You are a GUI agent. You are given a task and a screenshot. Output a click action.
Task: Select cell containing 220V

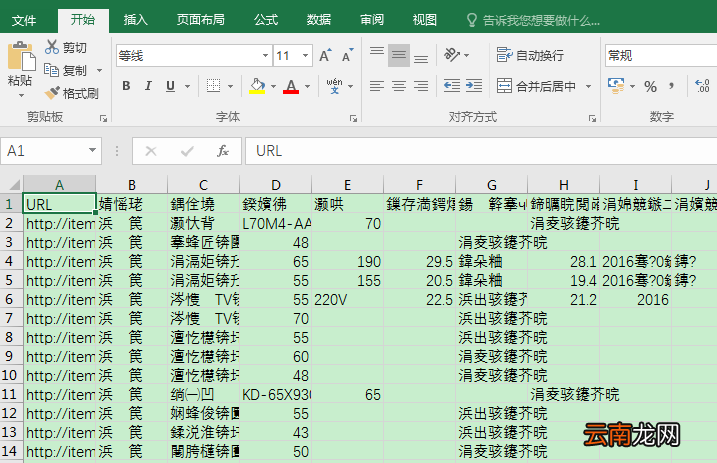point(348,299)
